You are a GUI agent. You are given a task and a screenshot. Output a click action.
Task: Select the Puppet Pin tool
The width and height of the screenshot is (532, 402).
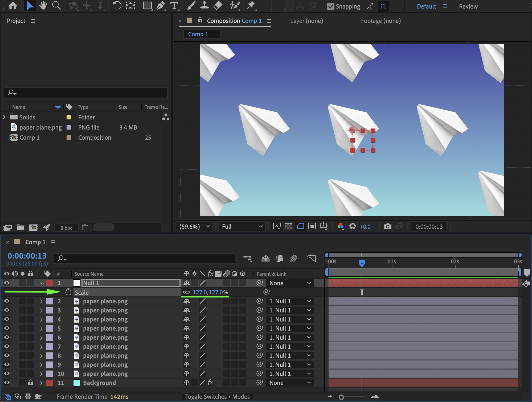[x=251, y=6]
